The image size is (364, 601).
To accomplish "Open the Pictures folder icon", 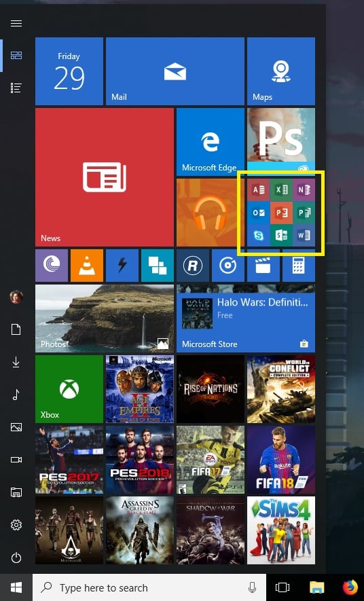I will pyautogui.click(x=16, y=427).
